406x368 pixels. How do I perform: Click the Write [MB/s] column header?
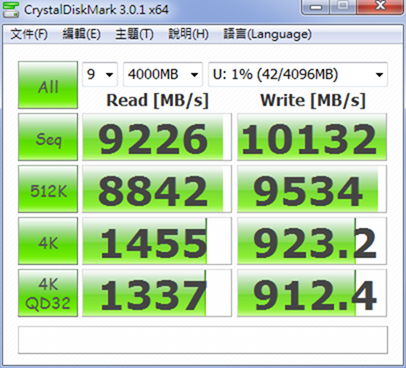[x=313, y=100]
